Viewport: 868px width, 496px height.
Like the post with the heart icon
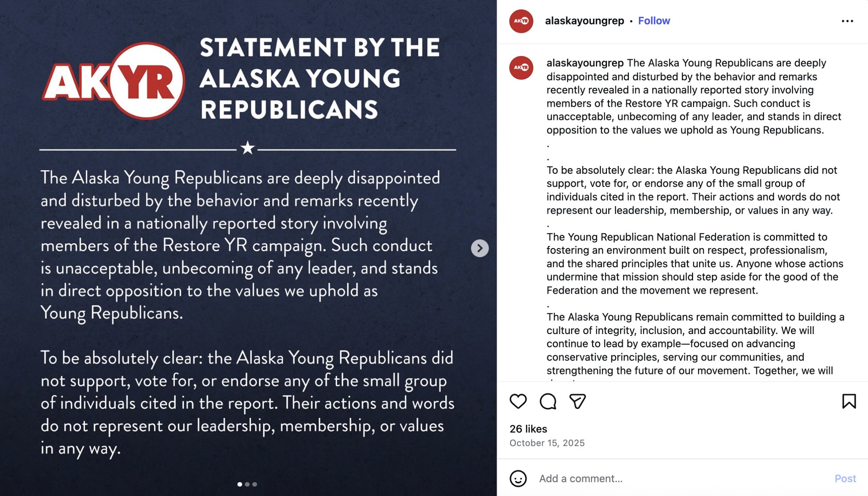[518, 401]
